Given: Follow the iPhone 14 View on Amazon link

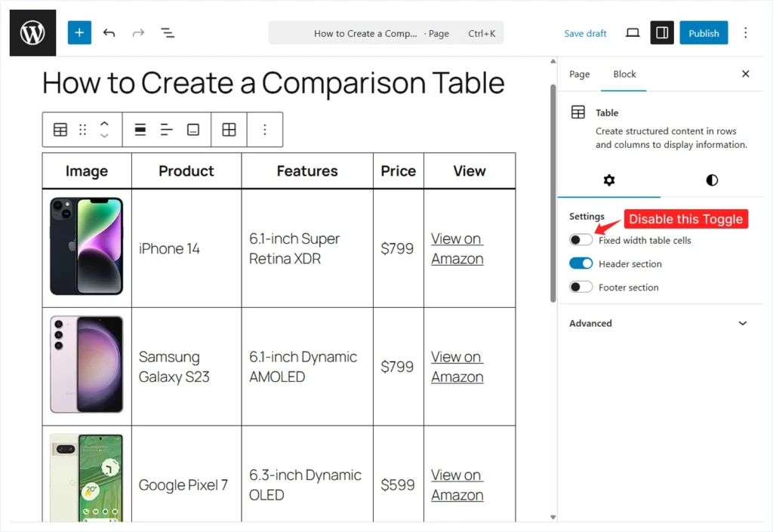Looking at the screenshot, I should tap(457, 249).
